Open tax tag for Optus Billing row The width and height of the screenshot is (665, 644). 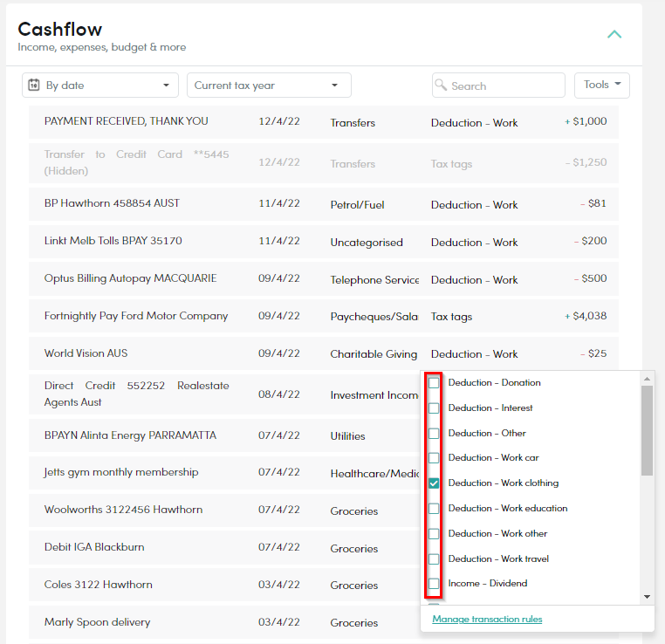[x=474, y=280]
